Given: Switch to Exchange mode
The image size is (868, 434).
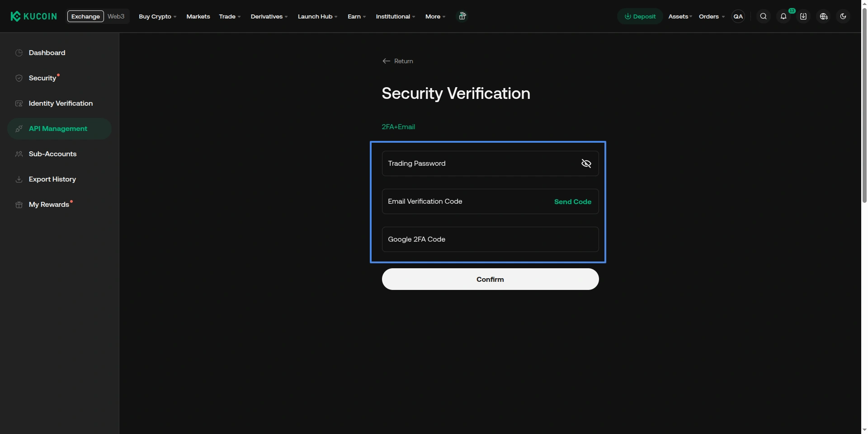Looking at the screenshot, I should tap(85, 16).
